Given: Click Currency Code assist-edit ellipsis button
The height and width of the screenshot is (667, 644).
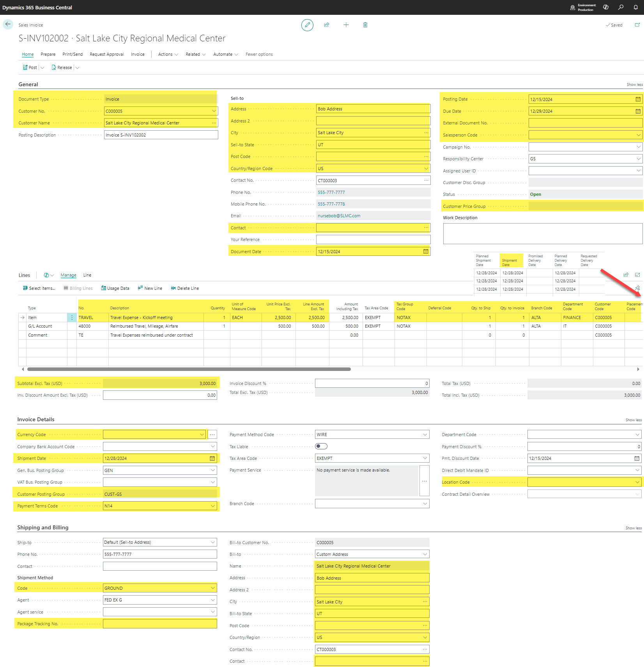Looking at the screenshot, I should click(x=212, y=435).
